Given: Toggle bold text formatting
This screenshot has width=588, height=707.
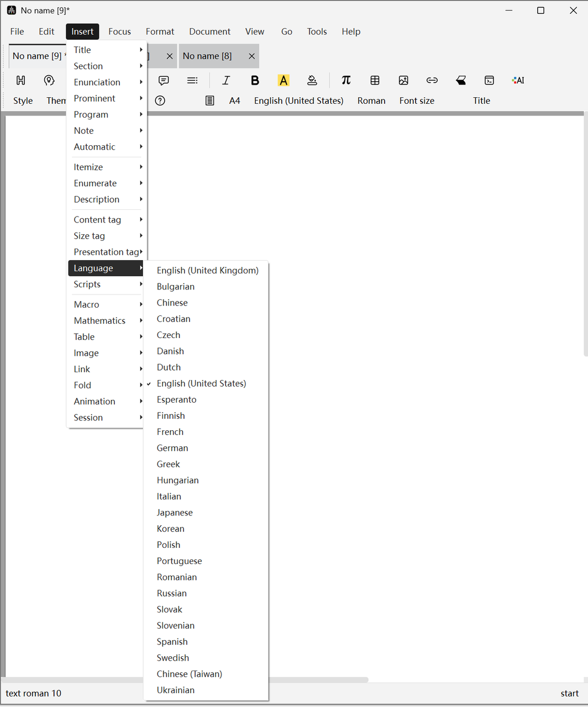Looking at the screenshot, I should [x=255, y=81].
